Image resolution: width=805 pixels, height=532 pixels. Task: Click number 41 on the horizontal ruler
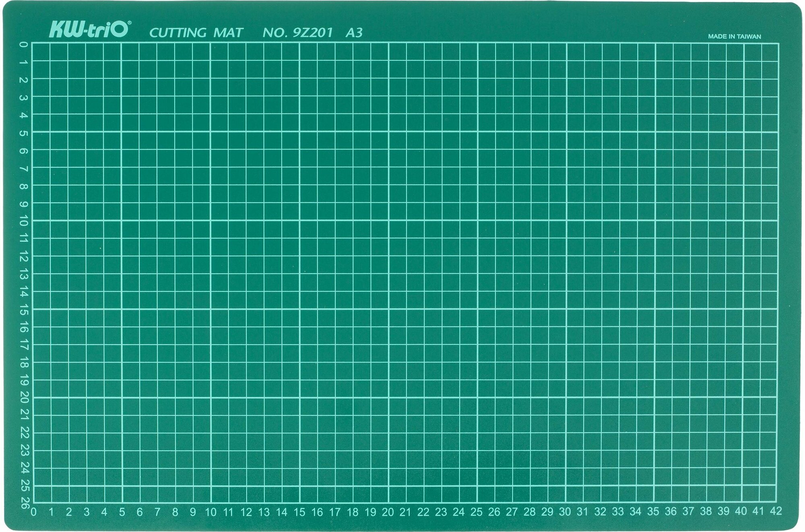[758, 511]
